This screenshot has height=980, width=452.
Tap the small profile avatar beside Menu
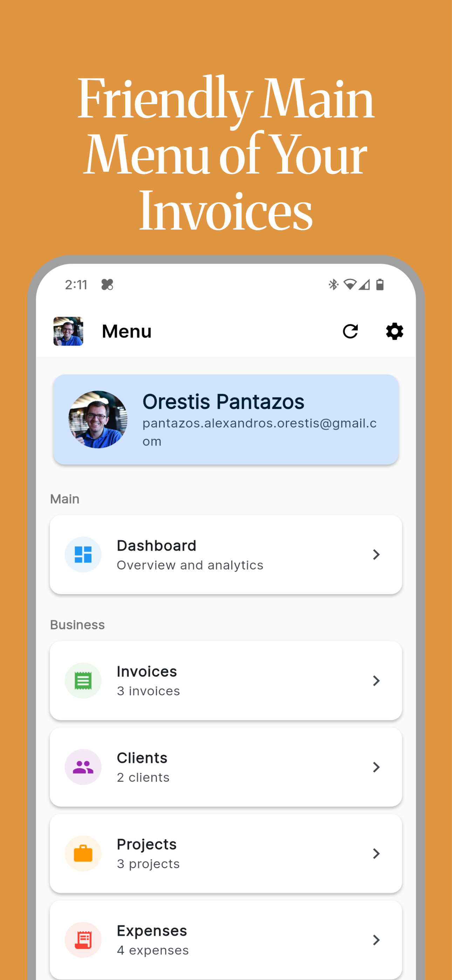click(x=68, y=331)
